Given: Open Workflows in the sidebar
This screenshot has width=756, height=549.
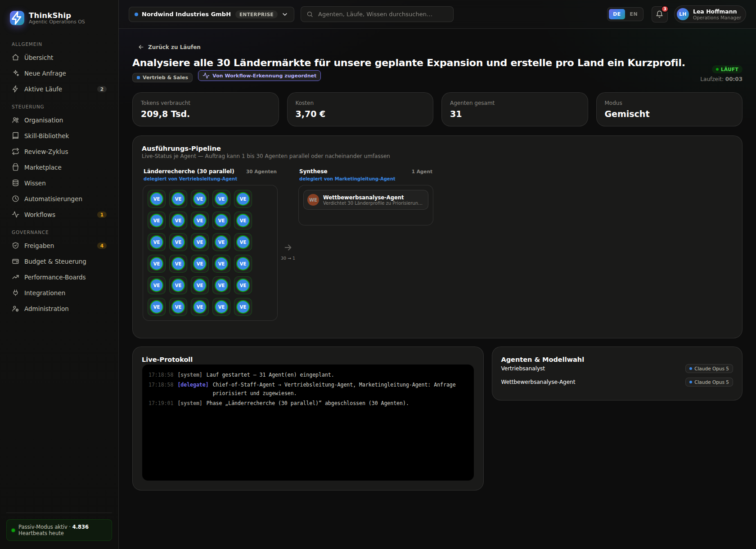Looking at the screenshot, I should coord(59,215).
